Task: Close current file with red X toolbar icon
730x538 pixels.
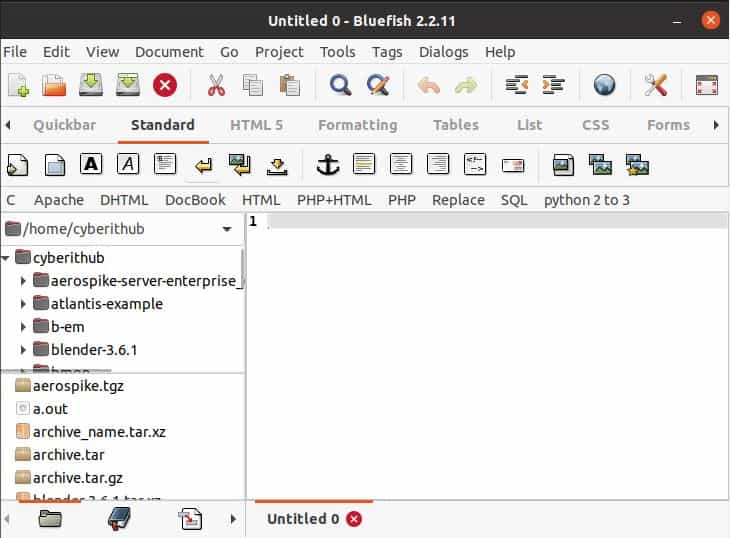Action: pos(165,85)
